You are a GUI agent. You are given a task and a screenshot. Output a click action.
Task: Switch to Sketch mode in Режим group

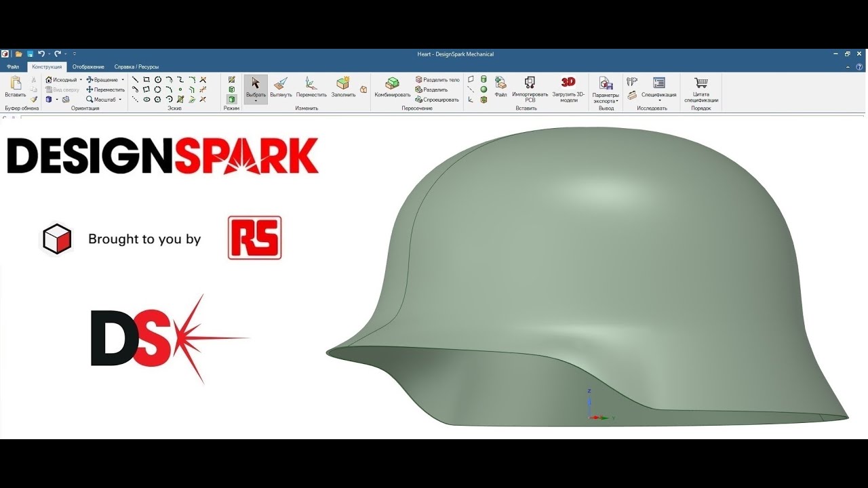point(231,79)
